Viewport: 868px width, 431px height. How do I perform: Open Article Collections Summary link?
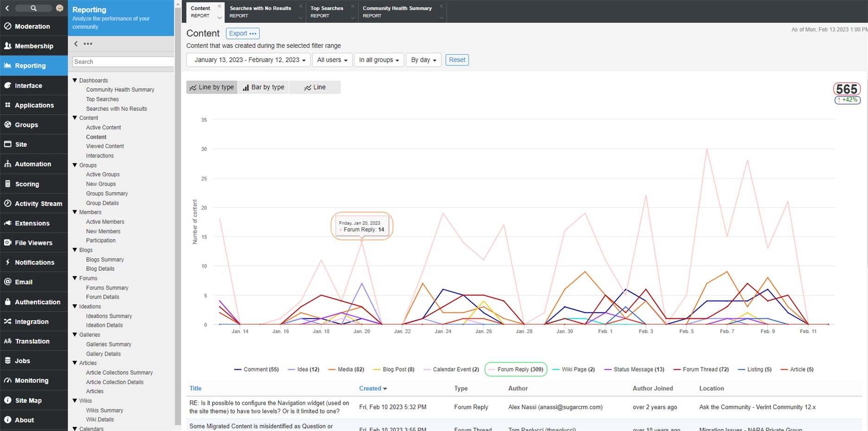click(119, 373)
